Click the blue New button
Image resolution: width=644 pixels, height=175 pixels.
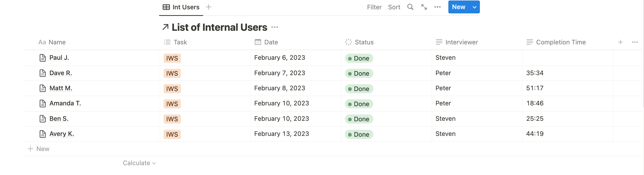click(x=459, y=7)
